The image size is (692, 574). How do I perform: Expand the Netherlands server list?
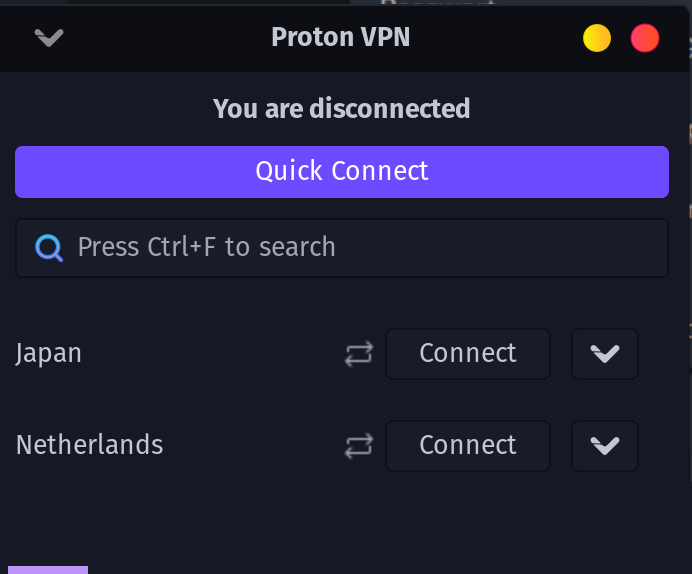[604, 446]
